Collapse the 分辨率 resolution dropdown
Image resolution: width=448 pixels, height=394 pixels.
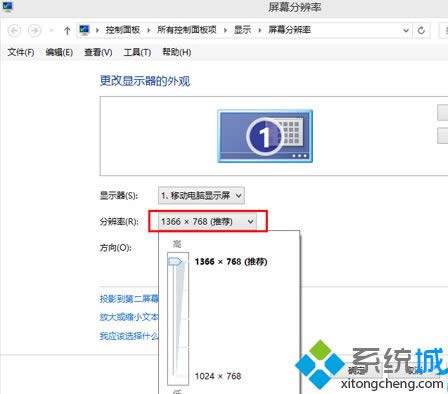pyautogui.click(x=207, y=221)
